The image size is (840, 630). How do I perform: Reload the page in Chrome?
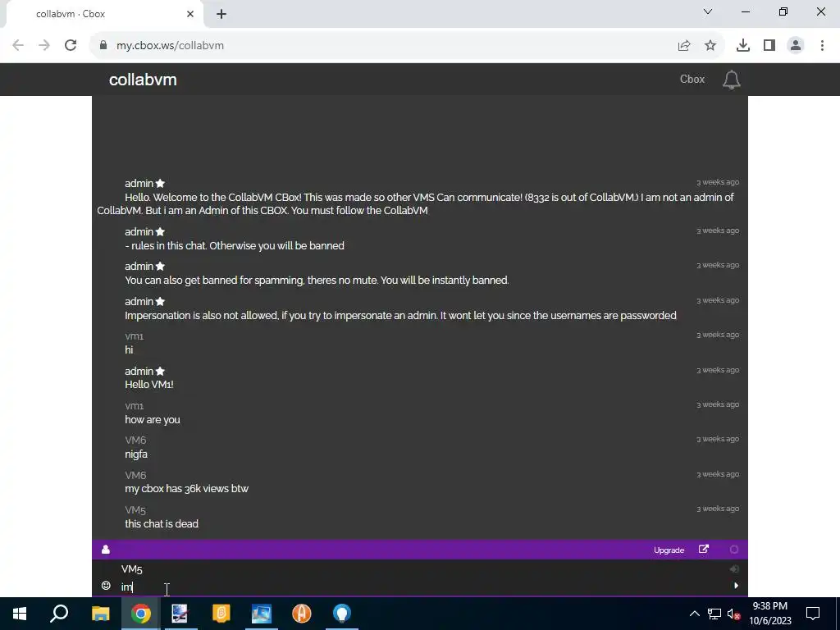click(x=71, y=46)
